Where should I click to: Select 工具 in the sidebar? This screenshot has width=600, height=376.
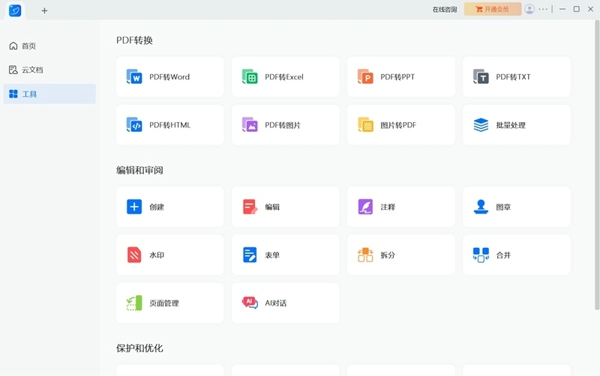point(50,94)
